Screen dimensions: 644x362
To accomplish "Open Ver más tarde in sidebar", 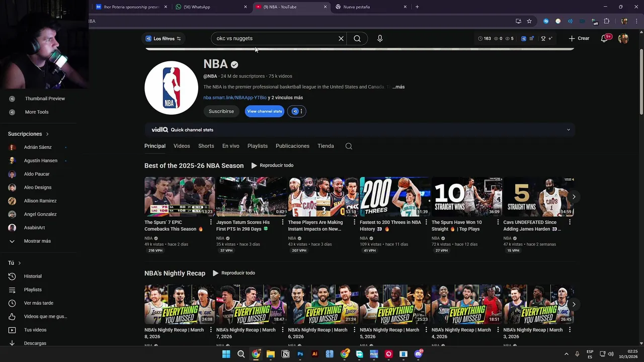I will (38, 303).
